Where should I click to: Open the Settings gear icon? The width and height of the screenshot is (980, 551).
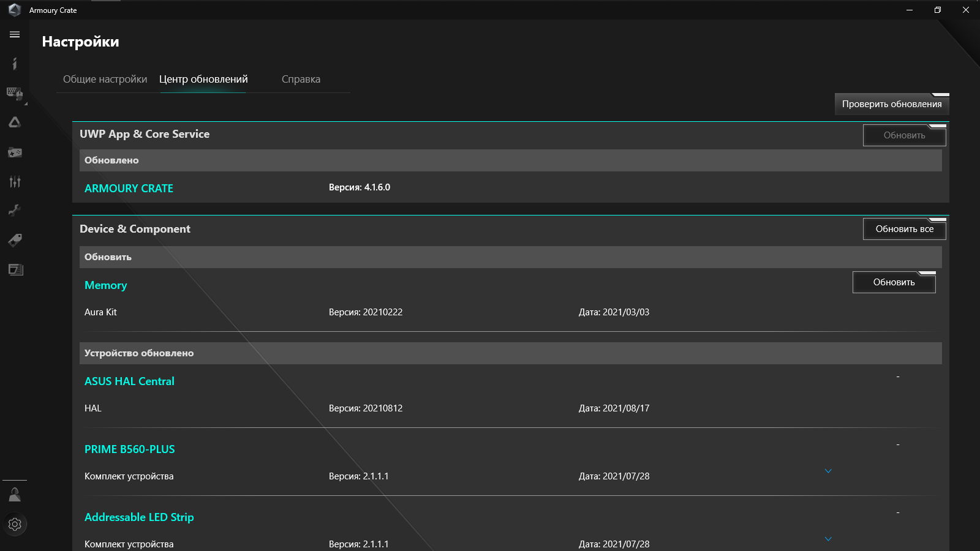click(15, 524)
